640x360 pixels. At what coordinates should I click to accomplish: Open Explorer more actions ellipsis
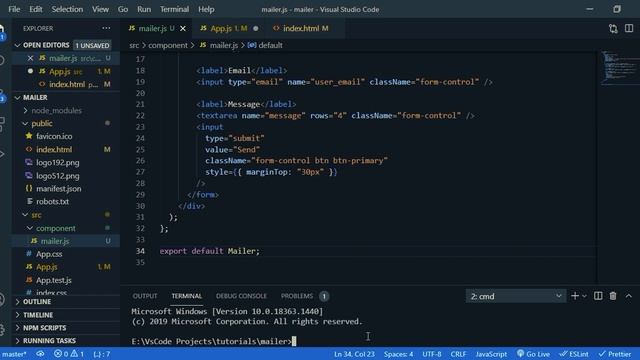click(x=106, y=28)
